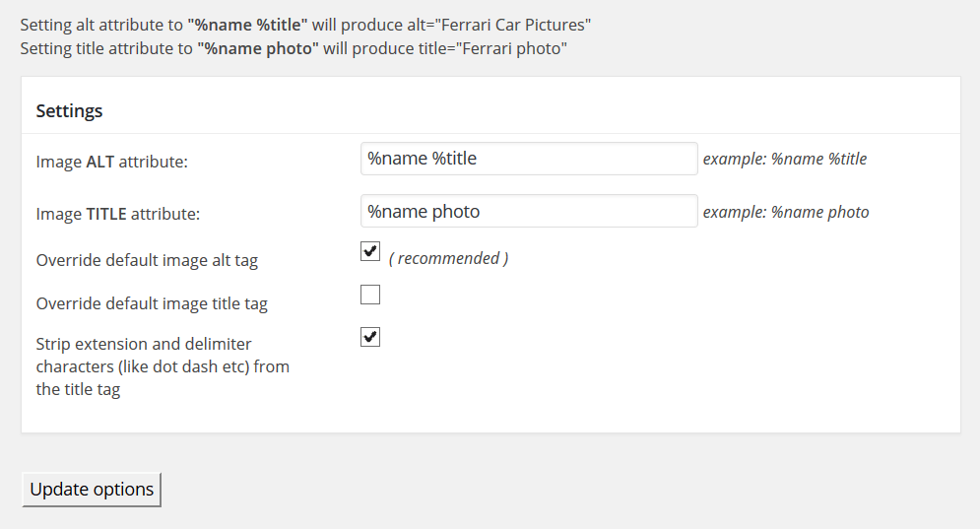Click 'example: %name photo' hint text
Screen dimensions: 980x529
786,212
